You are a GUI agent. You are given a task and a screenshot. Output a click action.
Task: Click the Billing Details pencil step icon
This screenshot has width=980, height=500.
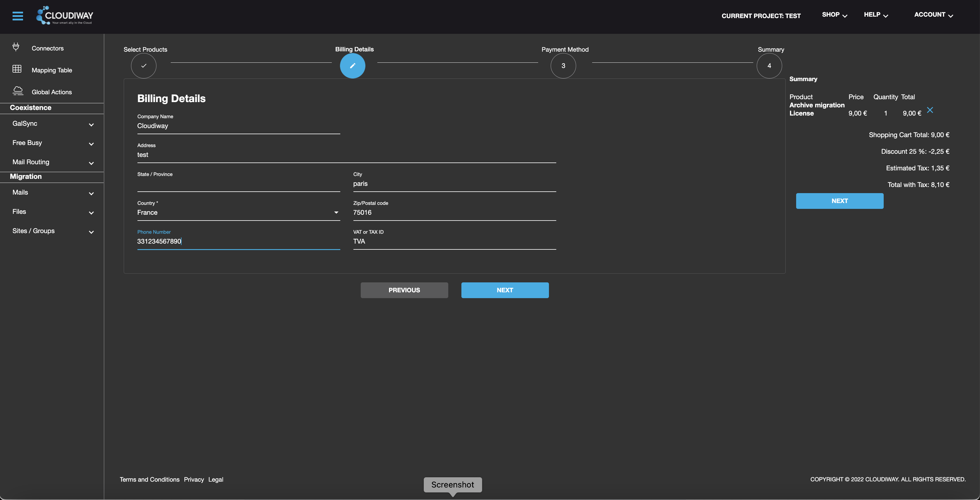(352, 65)
